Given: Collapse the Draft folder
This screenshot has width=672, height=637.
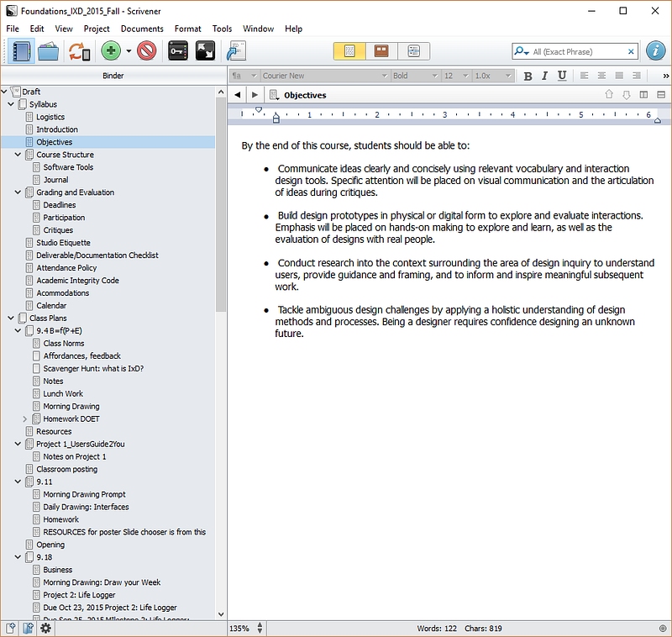Looking at the screenshot, I should [4, 92].
